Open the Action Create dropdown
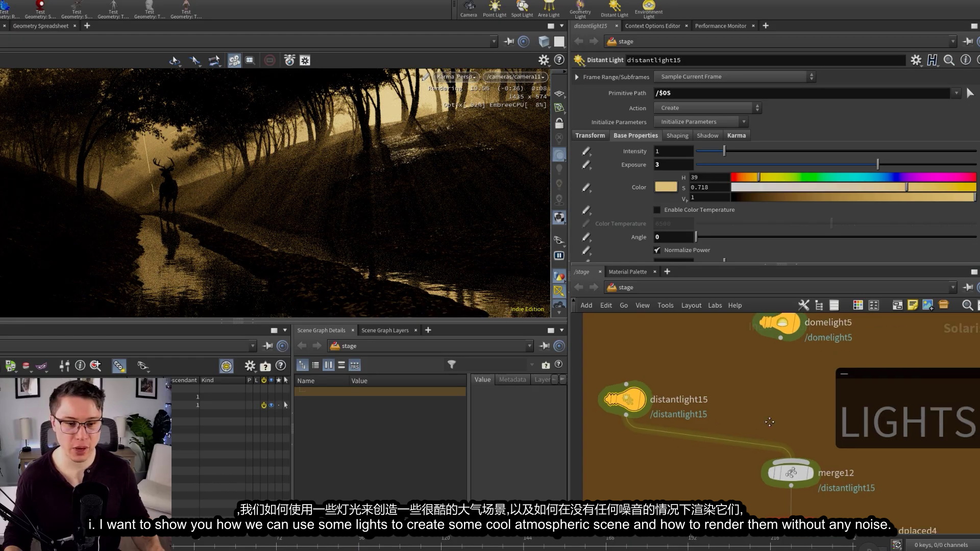The height and width of the screenshot is (551, 980). tap(707, 108)
